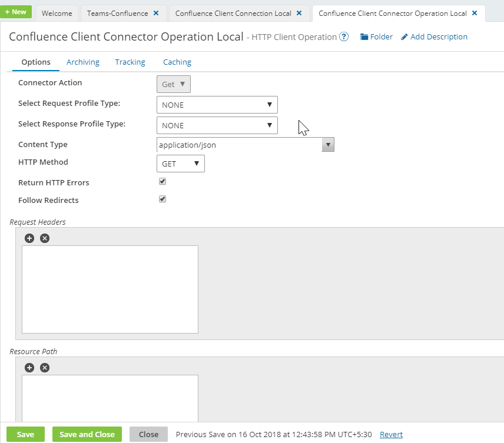
Task: Open the HTTP Method dropdown
Action: click(181, 164)
